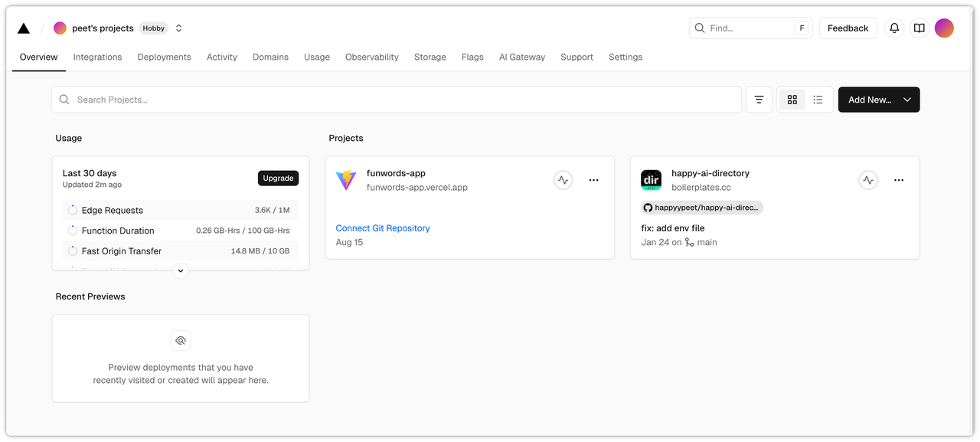Switch to list view layout
The image size is (980, 442).
point(818,100)
